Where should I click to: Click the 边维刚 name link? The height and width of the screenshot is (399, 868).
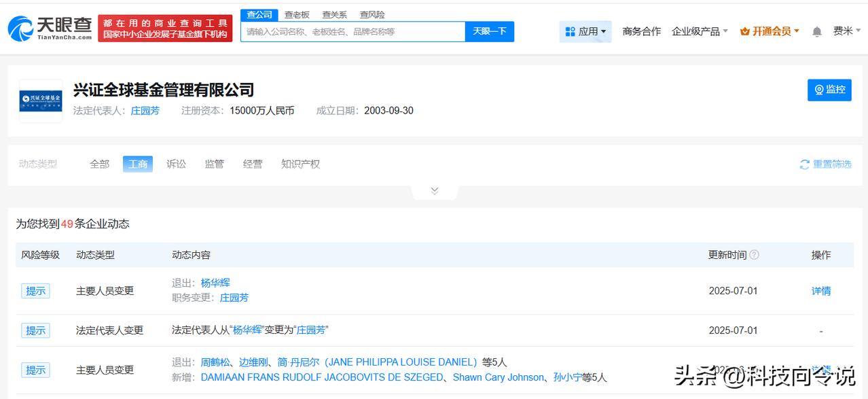tap(254, 362)
